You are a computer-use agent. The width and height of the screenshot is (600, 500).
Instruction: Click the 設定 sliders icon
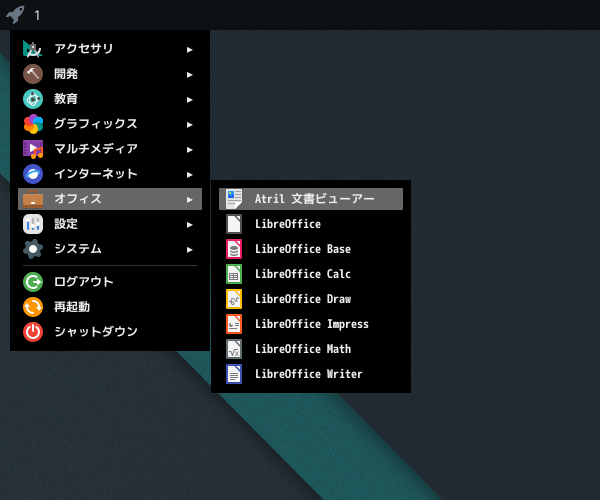pos(33,224)
